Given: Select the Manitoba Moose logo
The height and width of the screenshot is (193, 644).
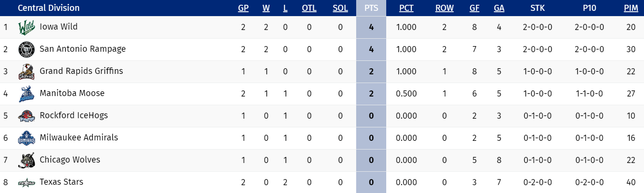Looking at the screenshot, I should click(x=26, y=94).
